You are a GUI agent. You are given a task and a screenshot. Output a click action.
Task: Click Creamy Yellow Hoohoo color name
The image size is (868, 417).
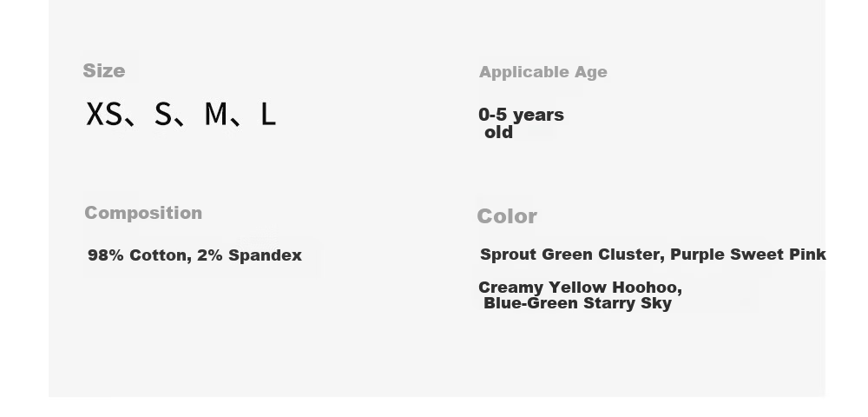pos(580,288)
